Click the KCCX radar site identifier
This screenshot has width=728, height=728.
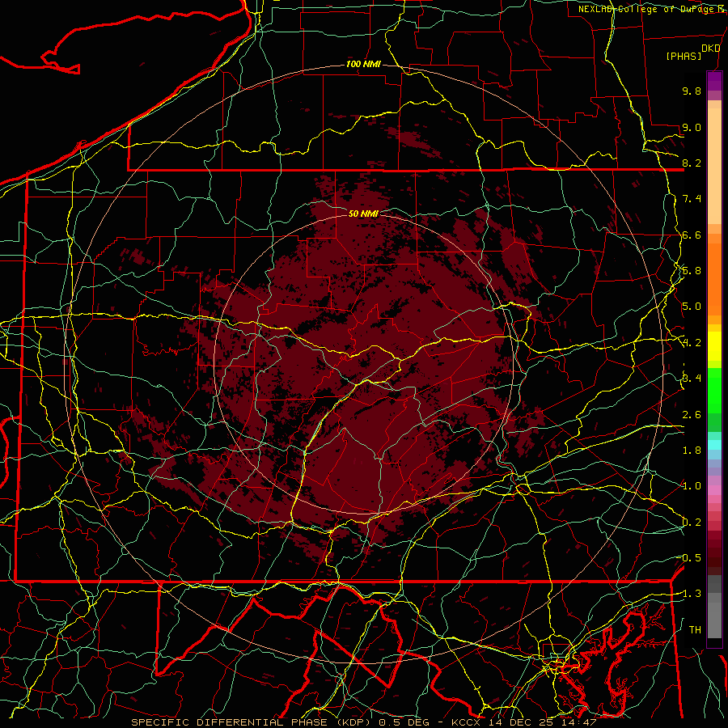(467, 722)
